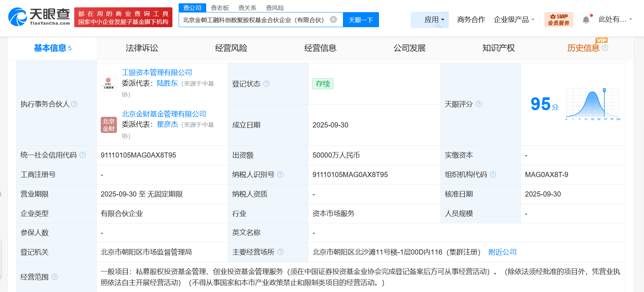The image size is (644, 292).
Task: Click the 北京金财 company logo
Action: pos(108,125)
